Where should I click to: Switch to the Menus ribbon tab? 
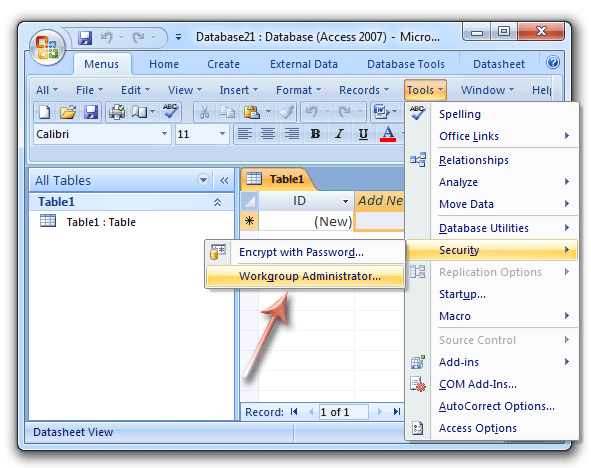click(x=101, y=64)
